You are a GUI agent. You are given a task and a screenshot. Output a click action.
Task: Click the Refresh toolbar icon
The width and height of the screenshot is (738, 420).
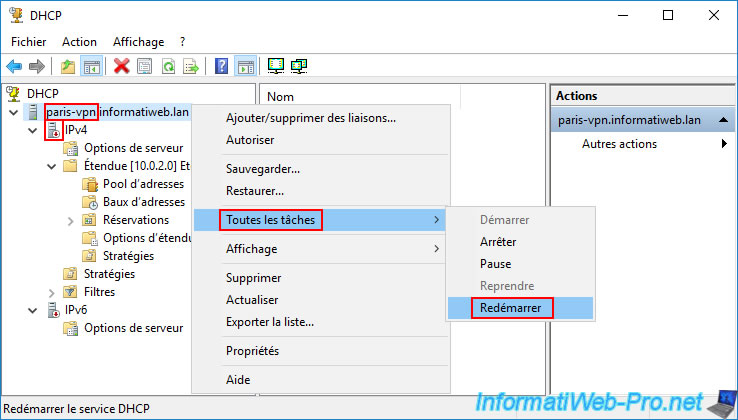coord(168,66)
